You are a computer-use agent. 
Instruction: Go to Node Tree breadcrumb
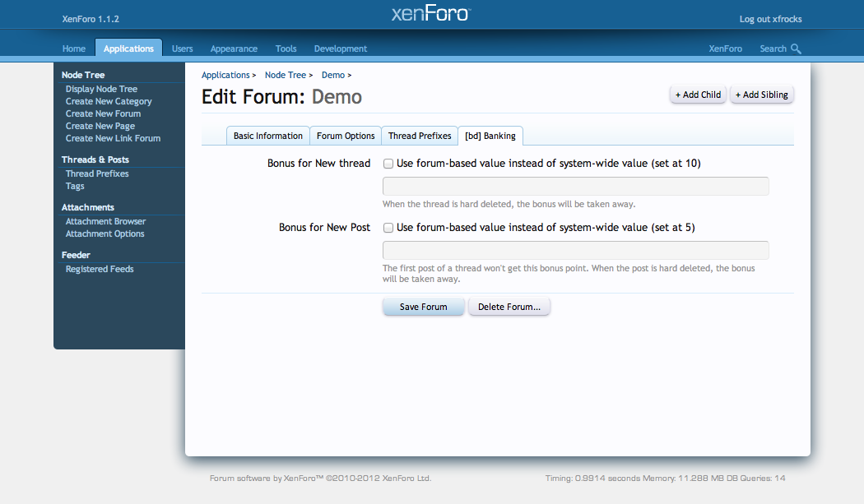285,75
